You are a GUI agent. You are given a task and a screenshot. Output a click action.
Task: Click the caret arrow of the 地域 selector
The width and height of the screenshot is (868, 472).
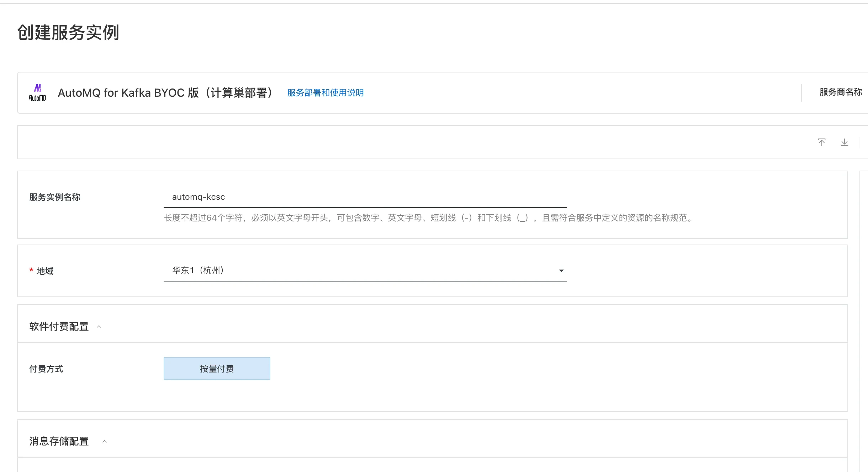click(x=561, y=271)
